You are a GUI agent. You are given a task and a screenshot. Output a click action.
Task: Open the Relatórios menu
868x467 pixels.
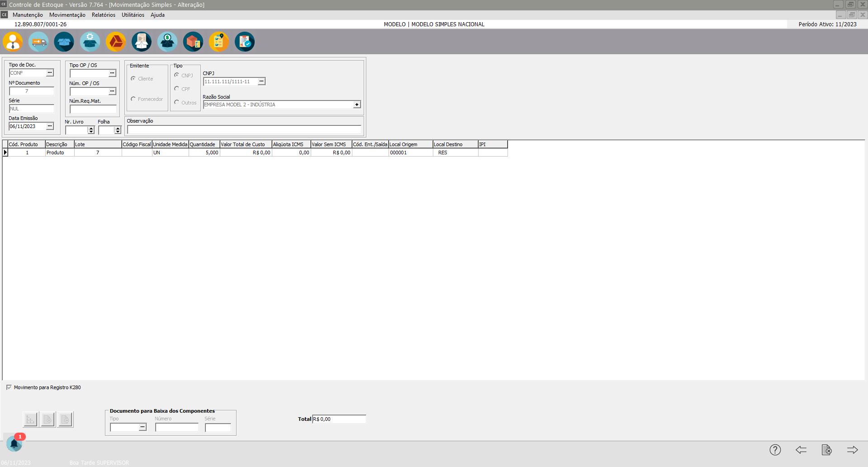pos(103,15)
